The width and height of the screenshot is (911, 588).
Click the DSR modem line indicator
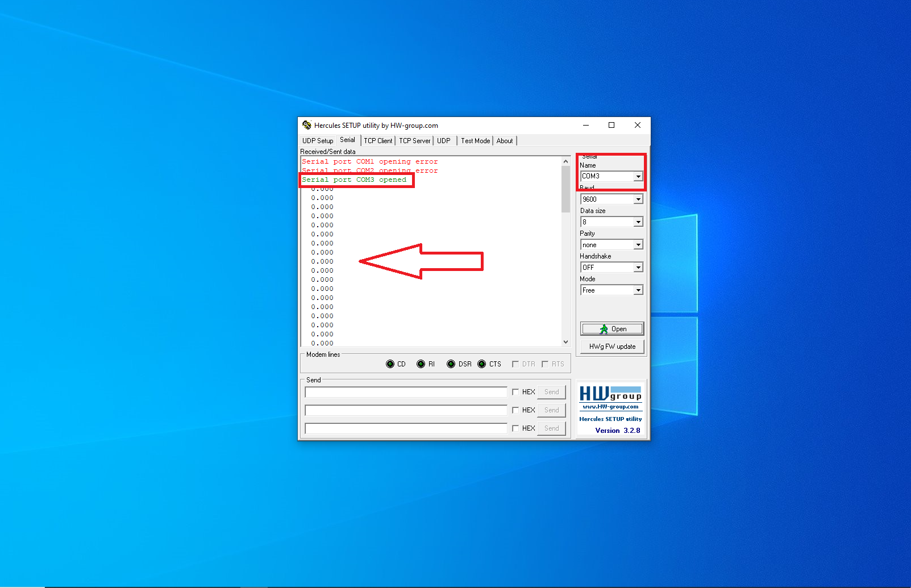[451, 364]
